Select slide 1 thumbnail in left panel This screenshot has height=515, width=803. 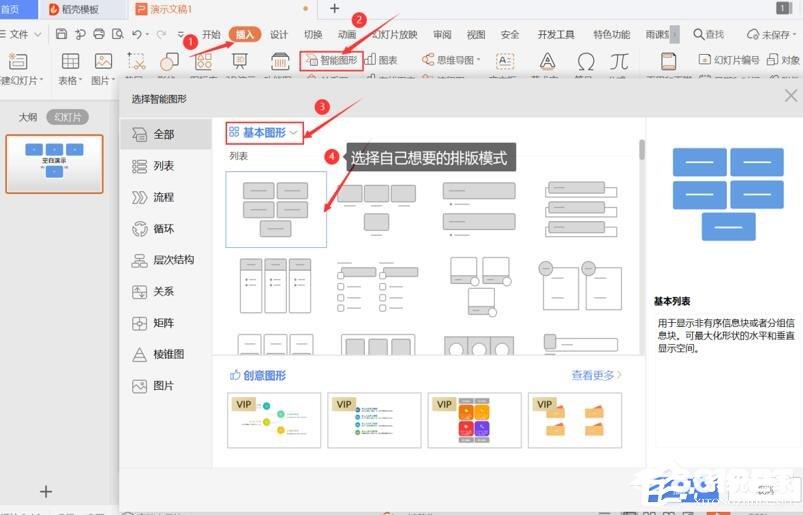tap(54, 164)
